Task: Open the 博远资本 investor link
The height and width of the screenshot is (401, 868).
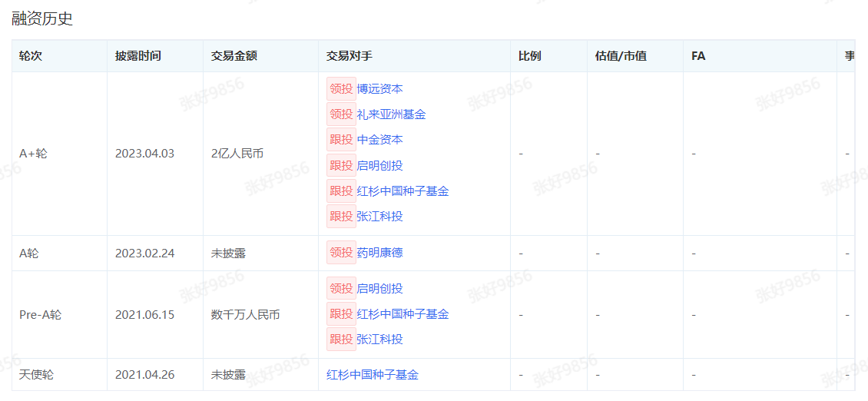Action: pyautogui.click(x=379, y=89)
